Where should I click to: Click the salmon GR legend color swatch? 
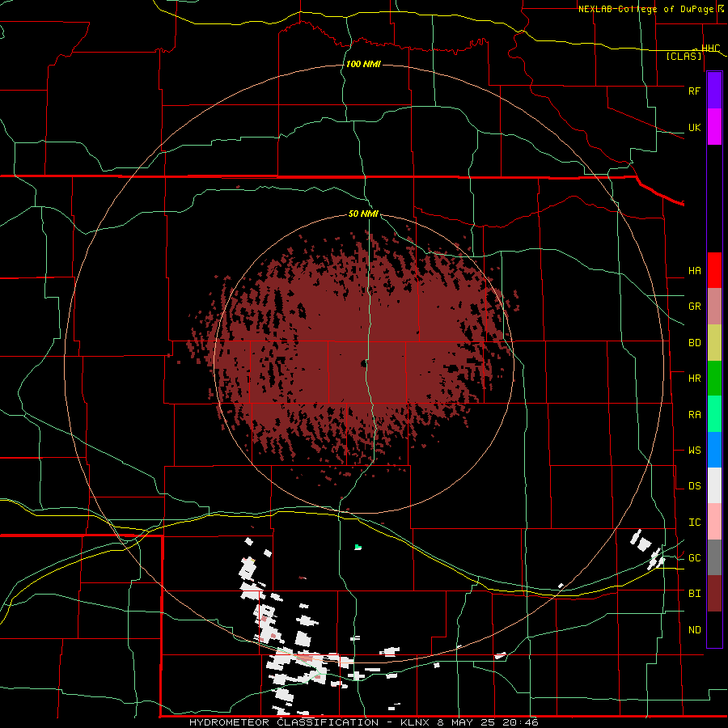pos(714,307)
